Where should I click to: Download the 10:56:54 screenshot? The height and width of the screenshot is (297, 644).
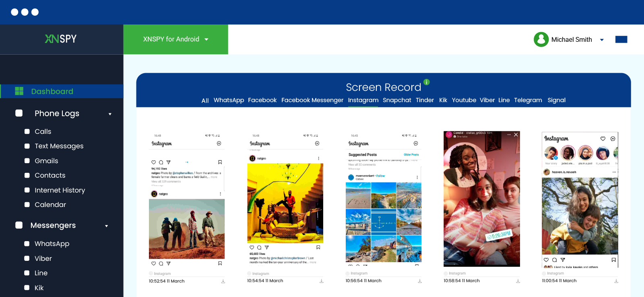pos(420,281)
